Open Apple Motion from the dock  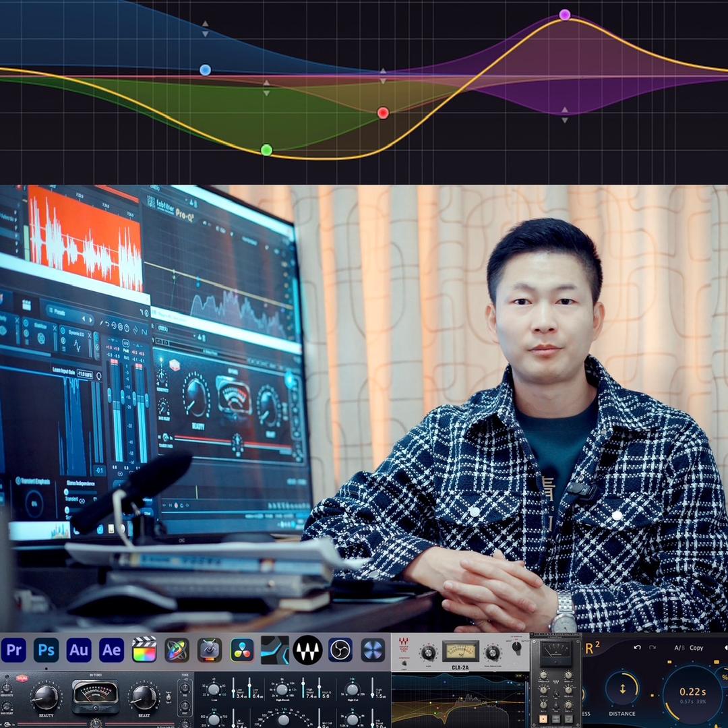177,650
